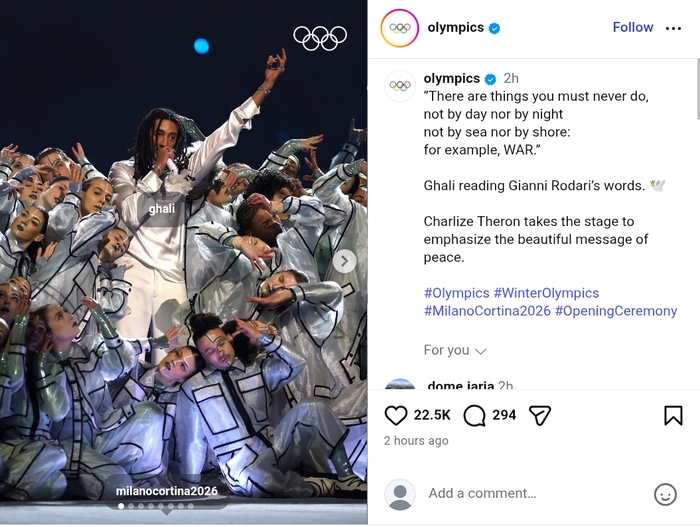Open #Olympics hashtag link
This screenshot has width=700, height=527.
pos(456,293)
